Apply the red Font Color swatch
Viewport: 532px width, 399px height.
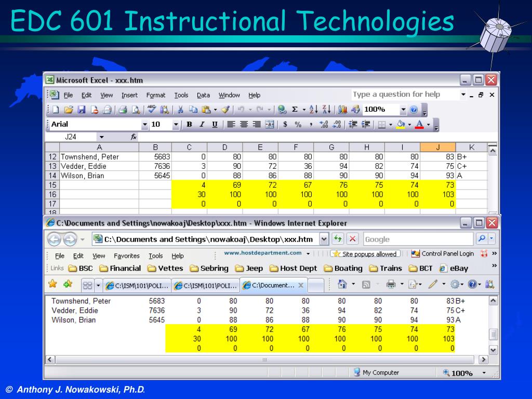click(419, 125)
